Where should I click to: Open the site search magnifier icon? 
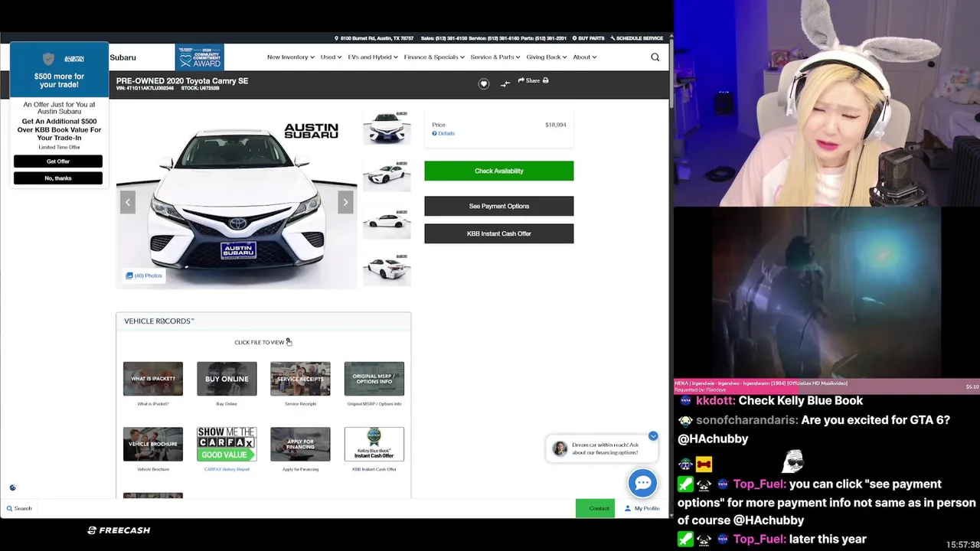point(655,57)
